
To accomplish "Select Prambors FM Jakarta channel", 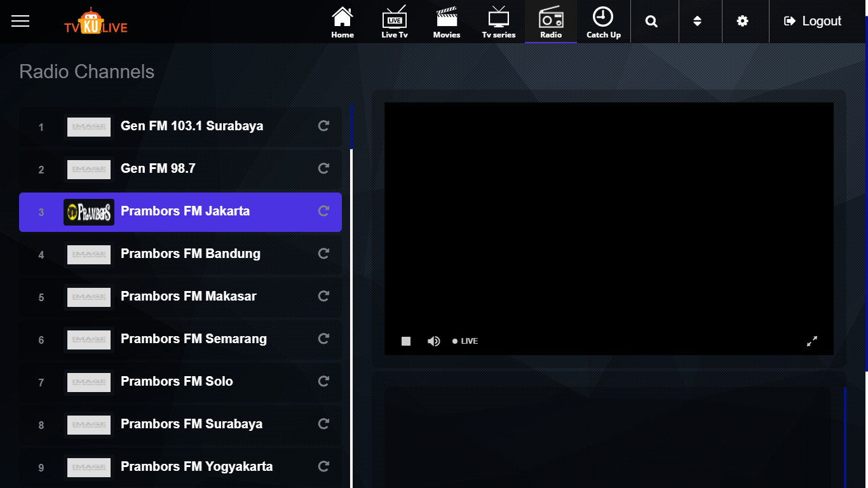I will 180,212.
